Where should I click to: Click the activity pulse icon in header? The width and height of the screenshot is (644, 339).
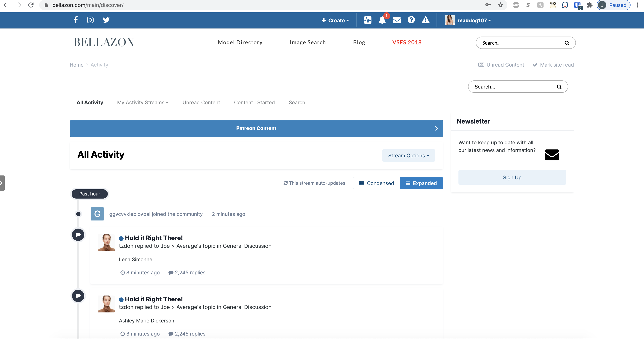coord(367,20)
